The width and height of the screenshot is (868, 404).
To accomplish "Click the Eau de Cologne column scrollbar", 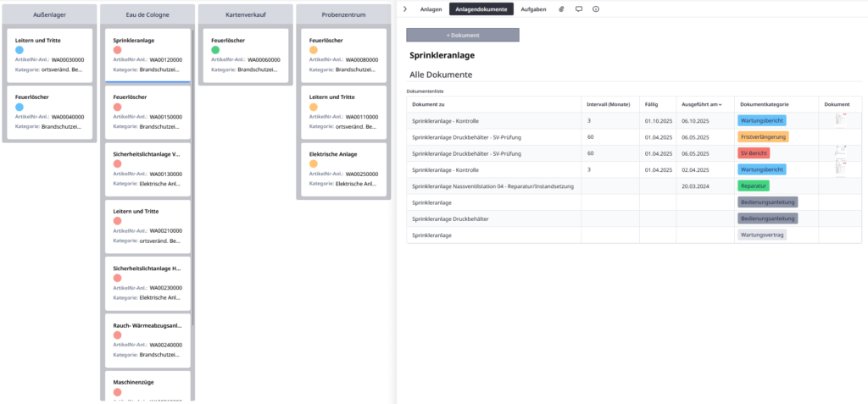I will 193,169.
